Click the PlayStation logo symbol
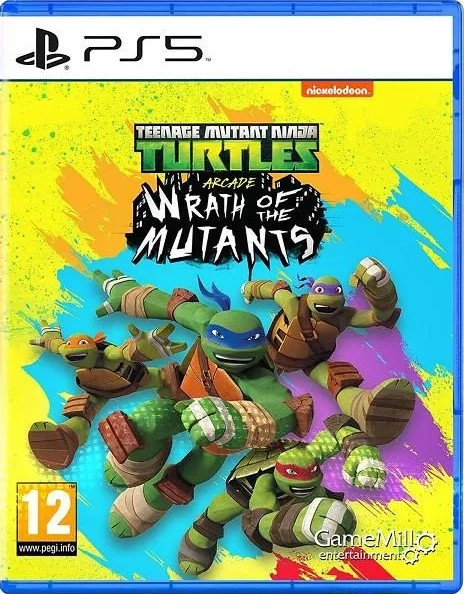Viewport: 464px width, 594px height. (x=43, y=49)
